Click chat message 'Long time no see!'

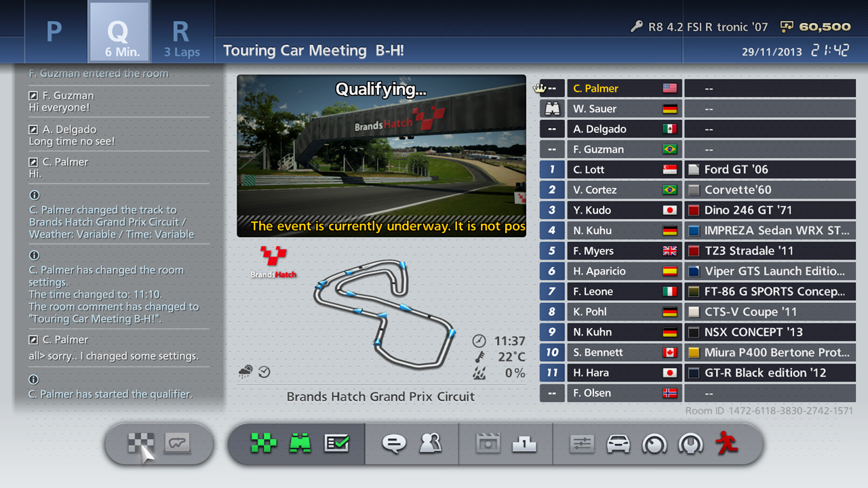[72, 142]
